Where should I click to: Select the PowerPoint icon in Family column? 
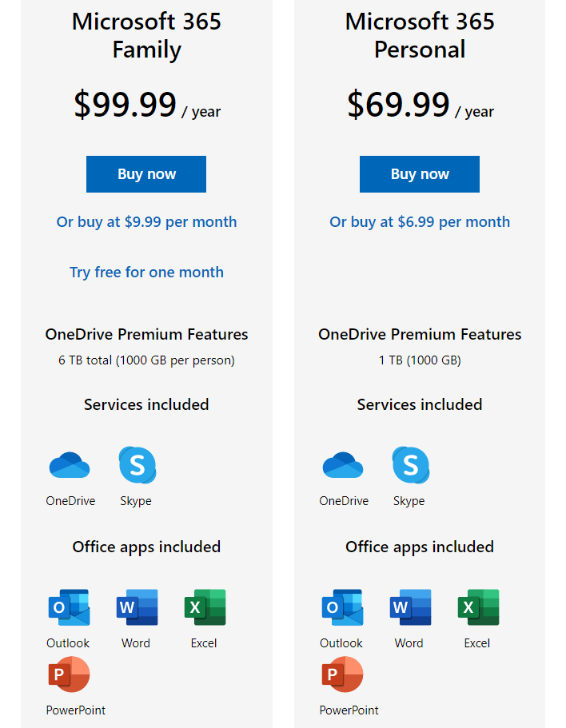pos(69,674)
